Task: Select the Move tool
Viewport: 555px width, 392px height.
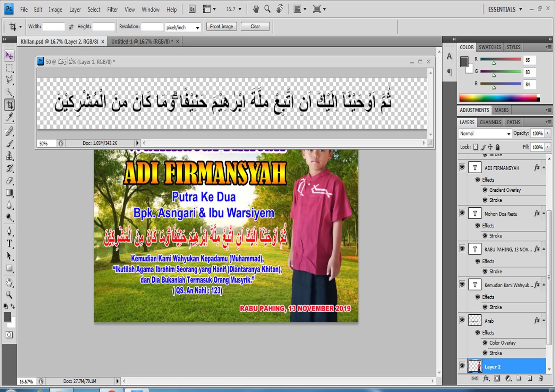Action: pyautogui.click(x=9, y=55)
